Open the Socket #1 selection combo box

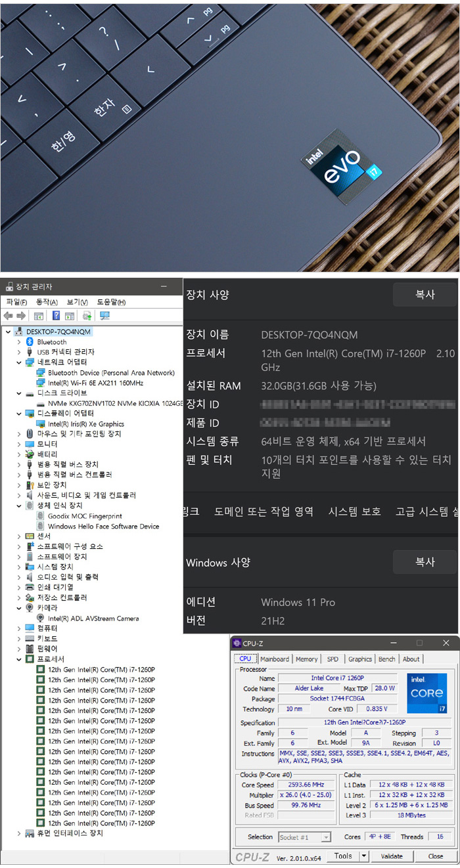pyautogui.click(x=305, y=837)
